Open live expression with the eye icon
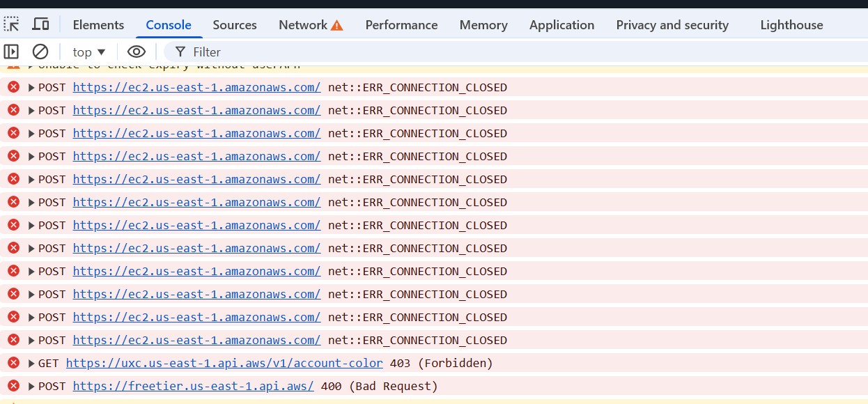Viewport: 868px width, 404px height. click(137, 52)
